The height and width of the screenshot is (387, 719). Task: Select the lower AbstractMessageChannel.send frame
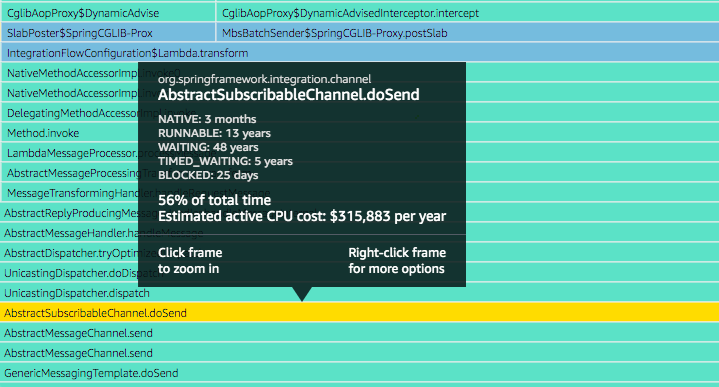(x=360, y=353)
